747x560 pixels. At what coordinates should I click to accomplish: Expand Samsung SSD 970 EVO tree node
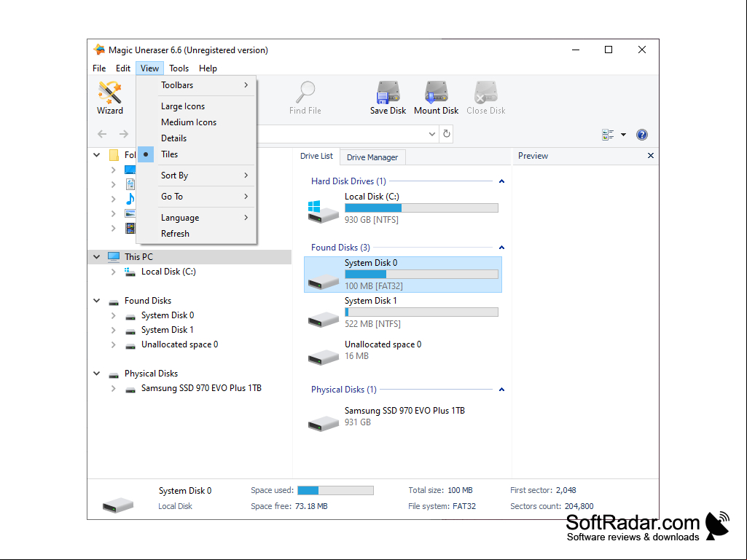point(114,389)
